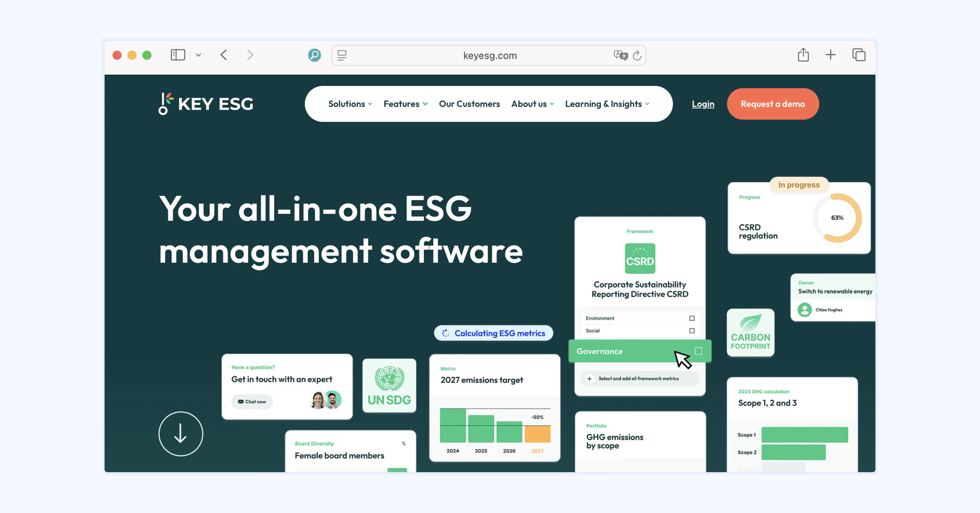The height and width of the screenshot is (513, 980).
Task: Open the Share sheet icon
Action: [x=803, y=55]
